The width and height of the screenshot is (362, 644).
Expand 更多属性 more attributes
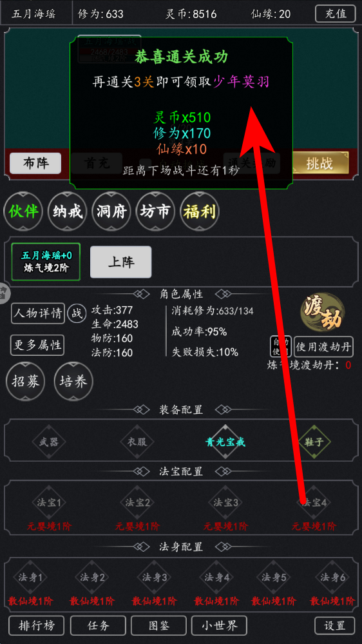point(37,345)
